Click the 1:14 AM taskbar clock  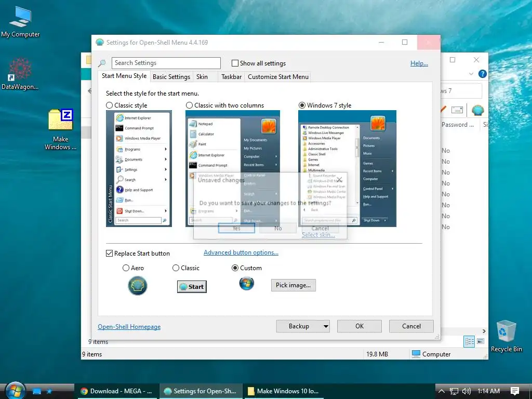[x=488, y=391]
